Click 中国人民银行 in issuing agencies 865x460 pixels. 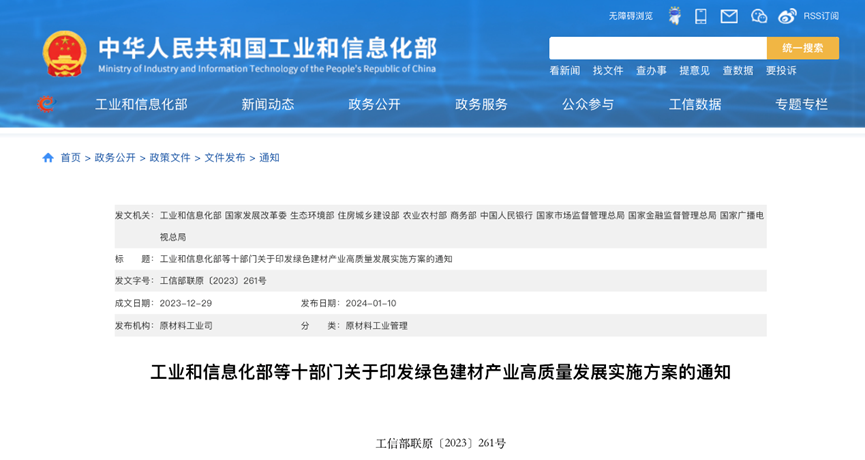506,215
